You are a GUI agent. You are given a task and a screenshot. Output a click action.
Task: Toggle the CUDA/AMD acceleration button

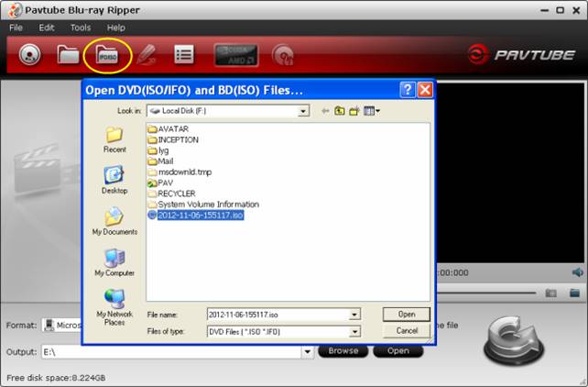click(x=236, y=55)
